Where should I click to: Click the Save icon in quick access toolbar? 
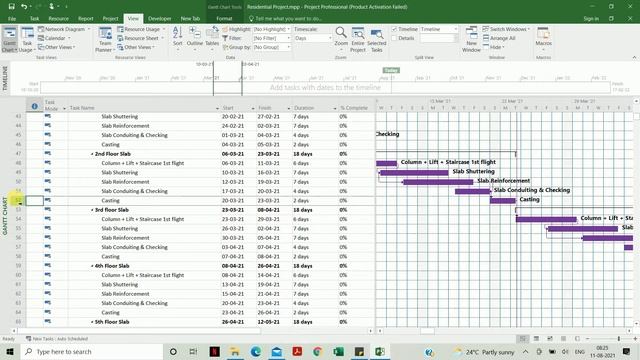pyautogui.click(x=11, y=7)
